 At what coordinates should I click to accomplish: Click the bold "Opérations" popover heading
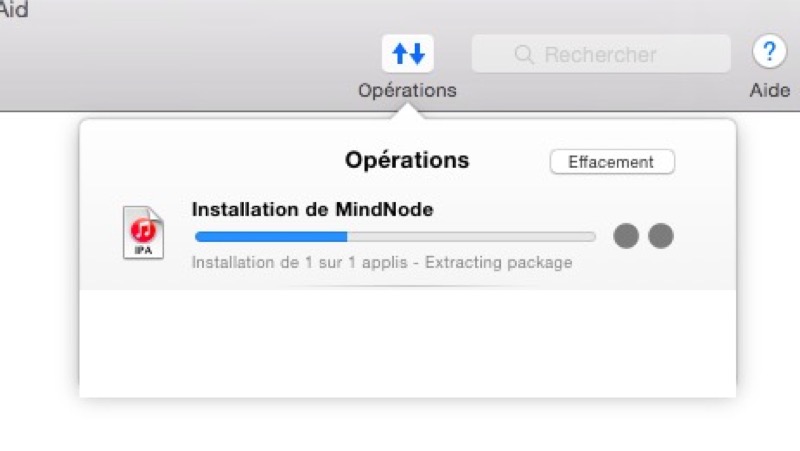(x=407, y=160)
